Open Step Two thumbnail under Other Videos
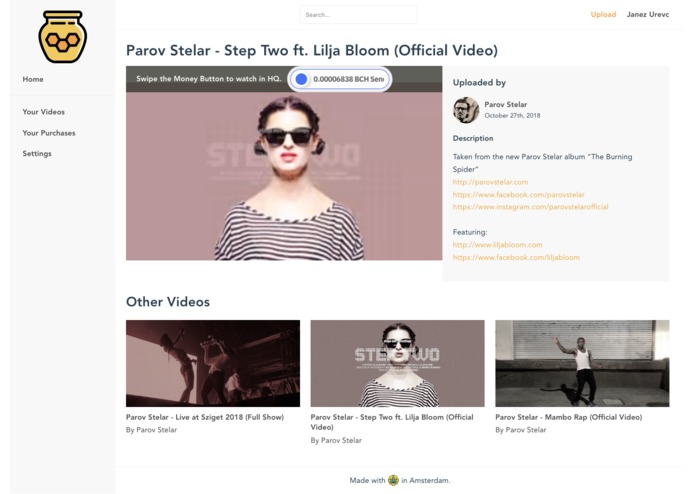 point(398,363)
